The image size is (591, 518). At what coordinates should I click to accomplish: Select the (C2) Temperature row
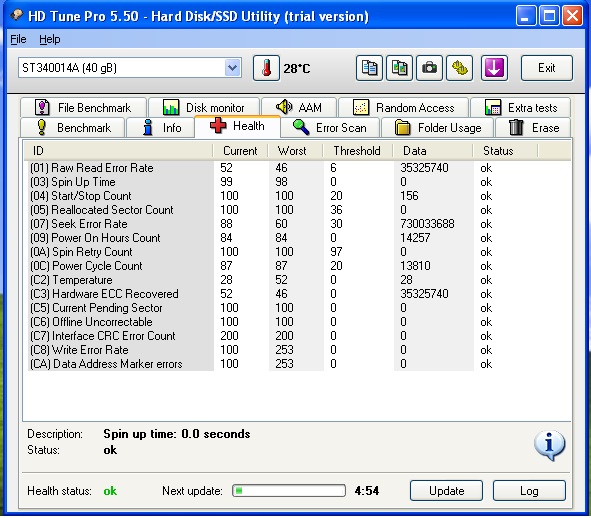(x=299, y=280)
